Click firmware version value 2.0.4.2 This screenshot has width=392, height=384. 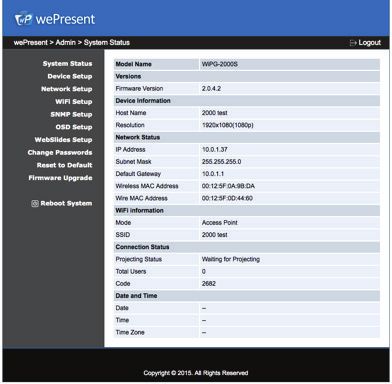pos(211,89)
